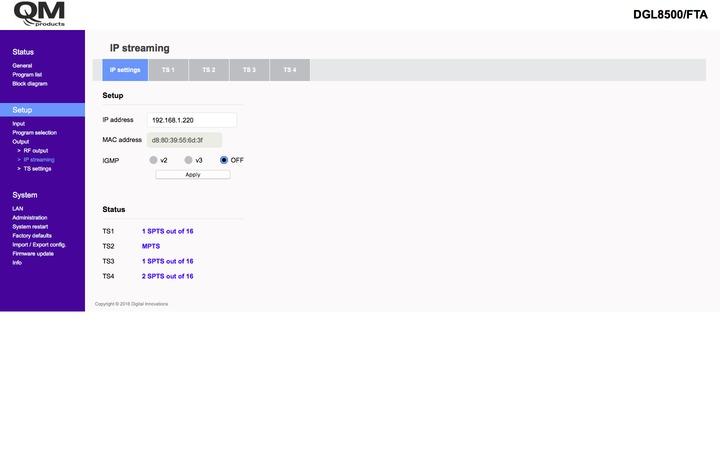Screen dimensions: 720x450
Task: Select IGMP v2 radio button
Action: (153, 160)
